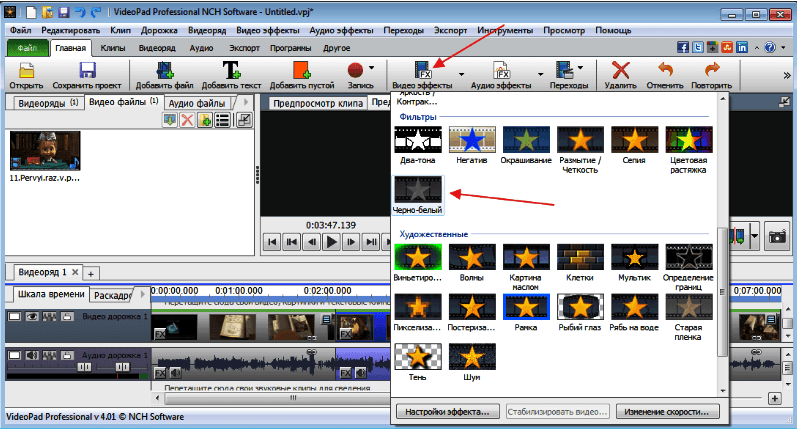Open the Переходы menu
797x429 pixels.
click(404, 30)
